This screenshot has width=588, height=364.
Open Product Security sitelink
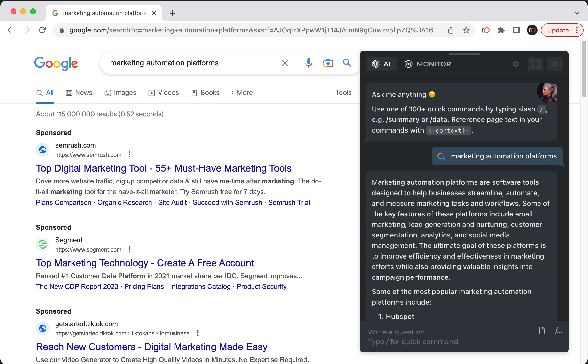[x=262, y=286]
